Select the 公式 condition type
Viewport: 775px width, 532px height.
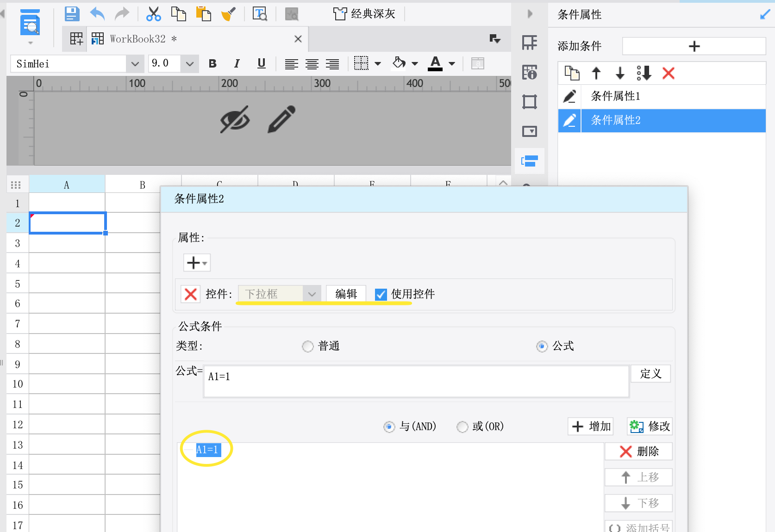pos(542,346)
